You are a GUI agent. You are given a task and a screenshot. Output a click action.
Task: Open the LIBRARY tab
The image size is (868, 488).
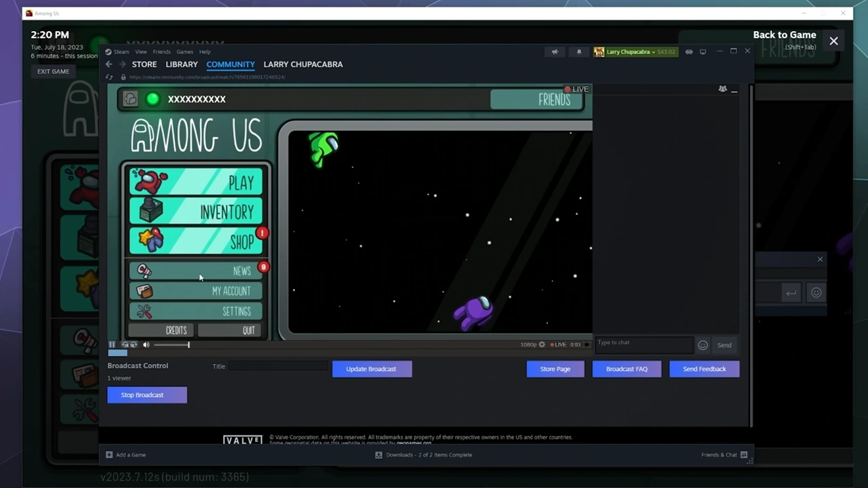(181, 64)
